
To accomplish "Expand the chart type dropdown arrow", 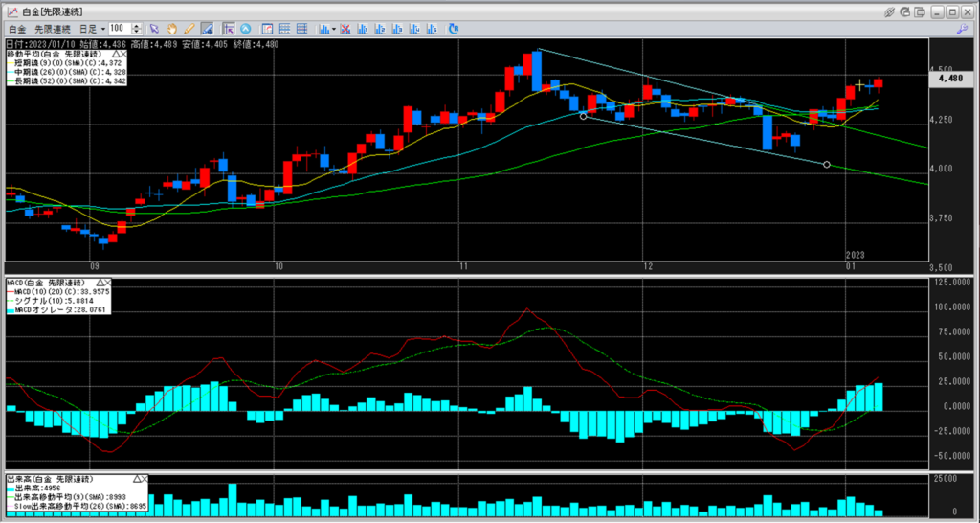I will point(332,29).
